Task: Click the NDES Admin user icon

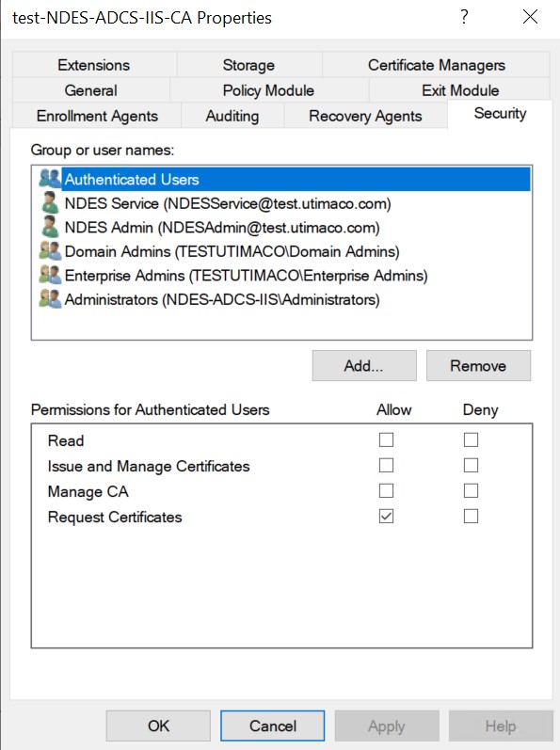Action: [50, 227]
